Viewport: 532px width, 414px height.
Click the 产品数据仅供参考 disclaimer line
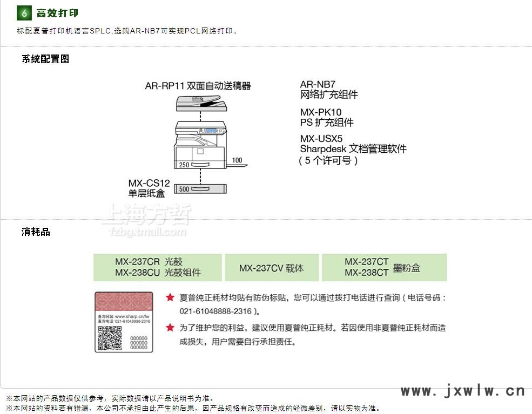pos(110,398)
